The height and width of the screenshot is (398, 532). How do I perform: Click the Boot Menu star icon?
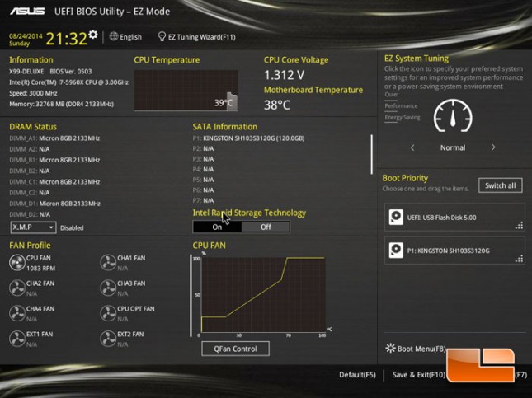(x=390, y=349)
